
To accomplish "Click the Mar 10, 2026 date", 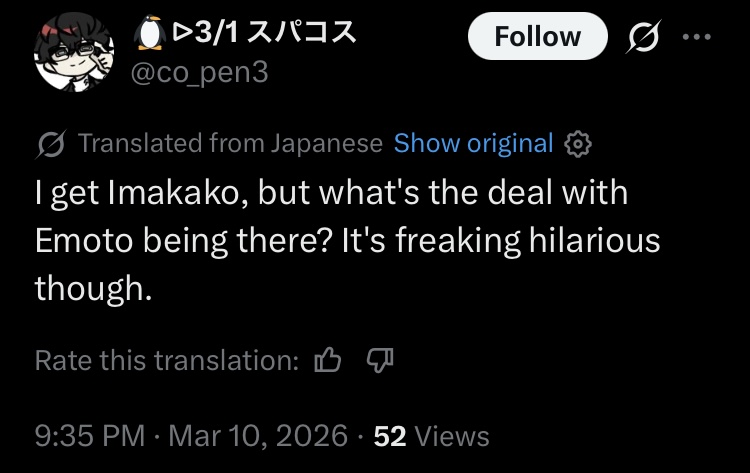I will (x=258, y=436).
